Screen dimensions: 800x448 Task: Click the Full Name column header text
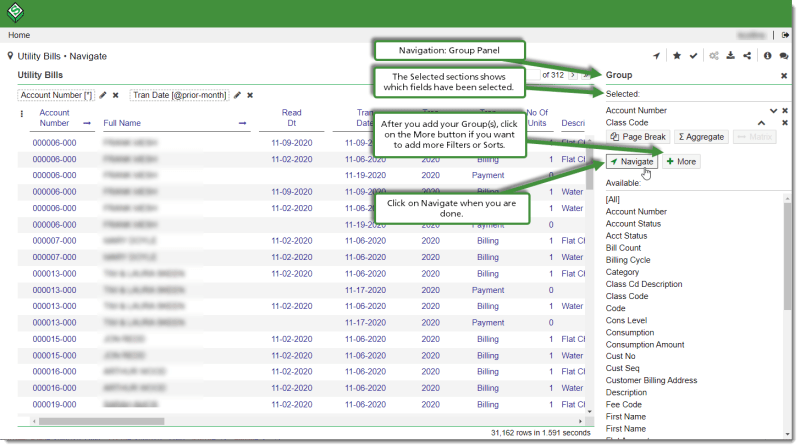pos(122,123)
